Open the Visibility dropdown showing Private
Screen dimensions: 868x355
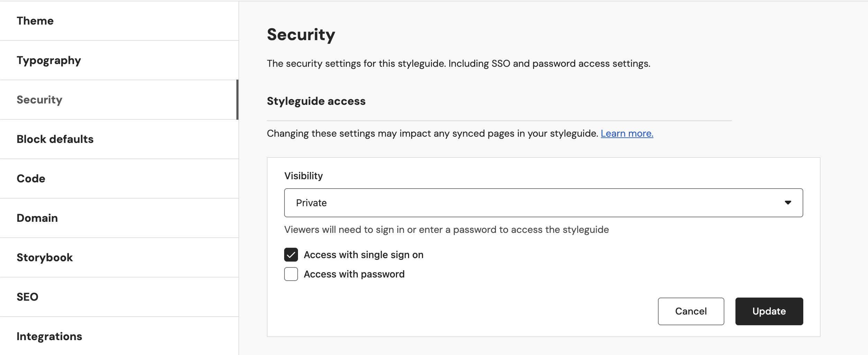tap(543, 203)
